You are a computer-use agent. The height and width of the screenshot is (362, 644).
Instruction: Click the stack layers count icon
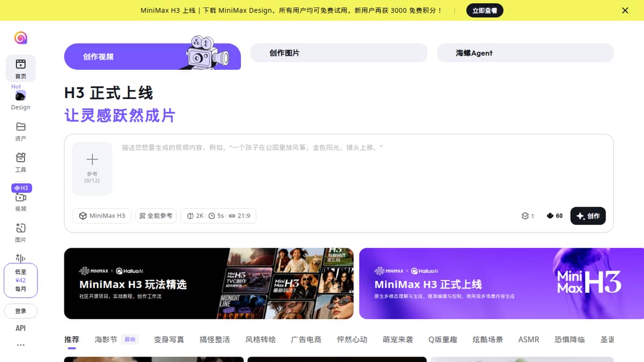525,216
